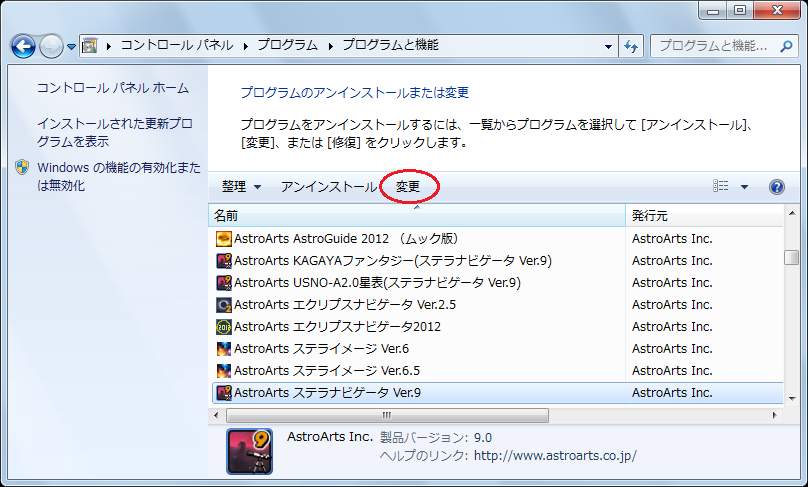Open インストールされた更新プログラムを表示 link
The height and width of the screenshot is (487, 808).
pyautogui.click(x=114, y=132)
